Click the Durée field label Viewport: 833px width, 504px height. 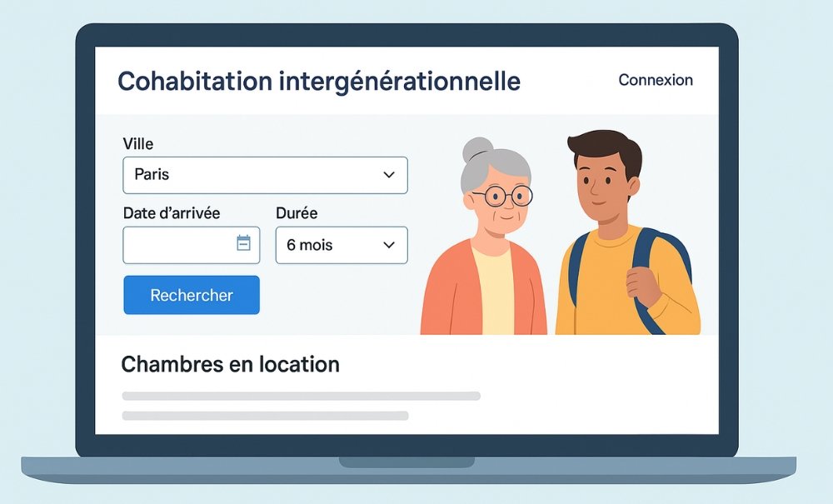[x=296, y=213]
